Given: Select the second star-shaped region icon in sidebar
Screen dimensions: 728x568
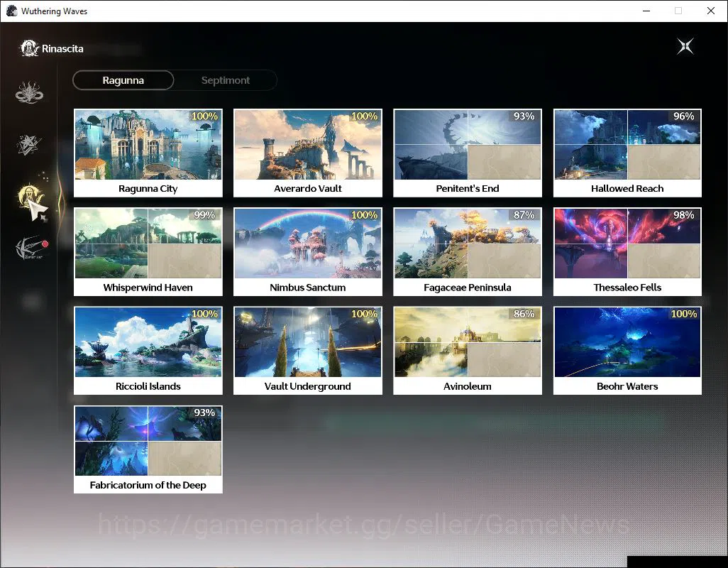Looking at the screenshot, I should pos(29,144).
